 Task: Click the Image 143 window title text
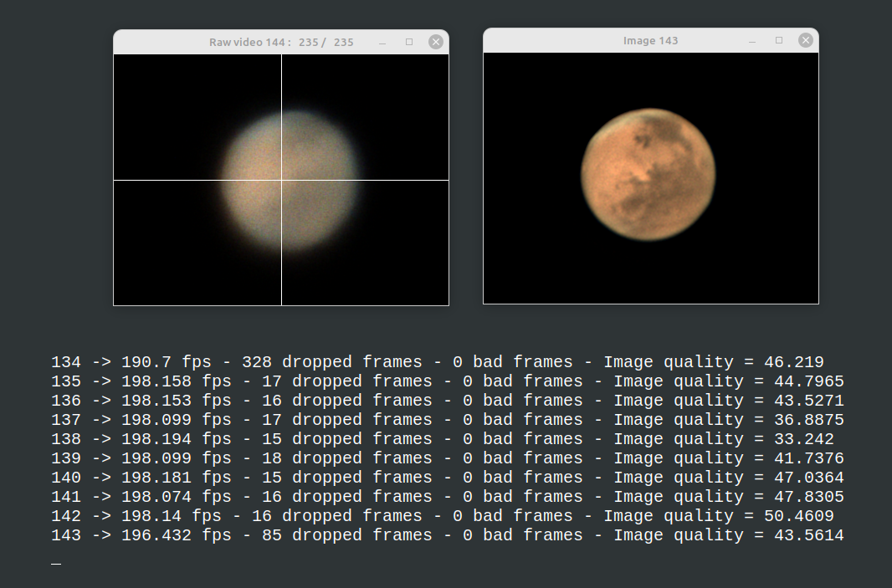click(650, 41)
